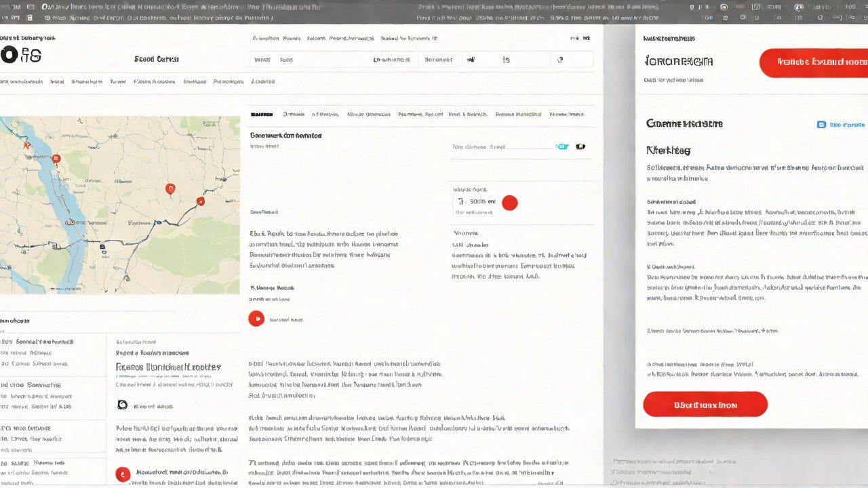Click the red map pin on the route line

coord(200,201)
